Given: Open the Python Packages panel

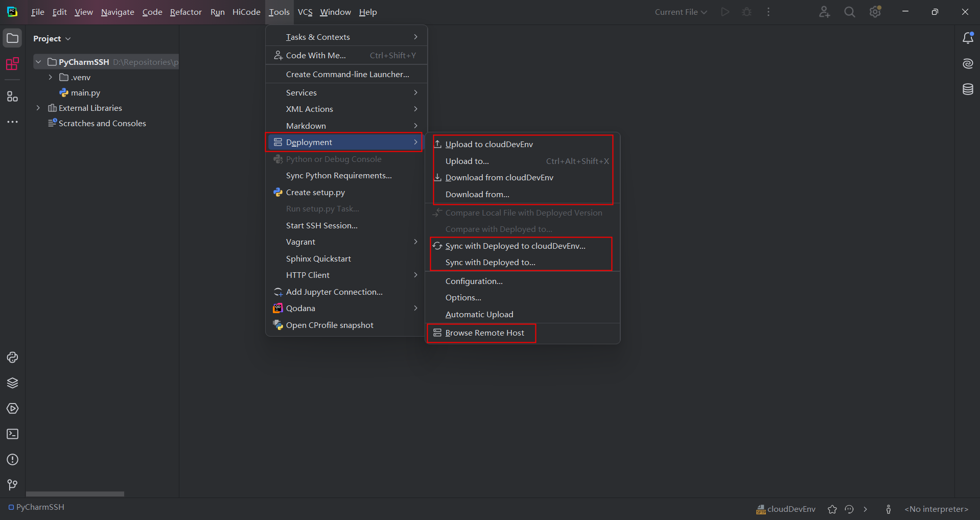Looking at the screenshot, I should coord(13,383).
